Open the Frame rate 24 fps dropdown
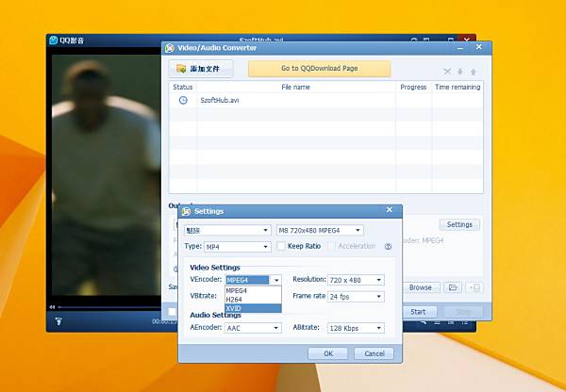This screenshot has height=392, width=566. pos(356,297)
